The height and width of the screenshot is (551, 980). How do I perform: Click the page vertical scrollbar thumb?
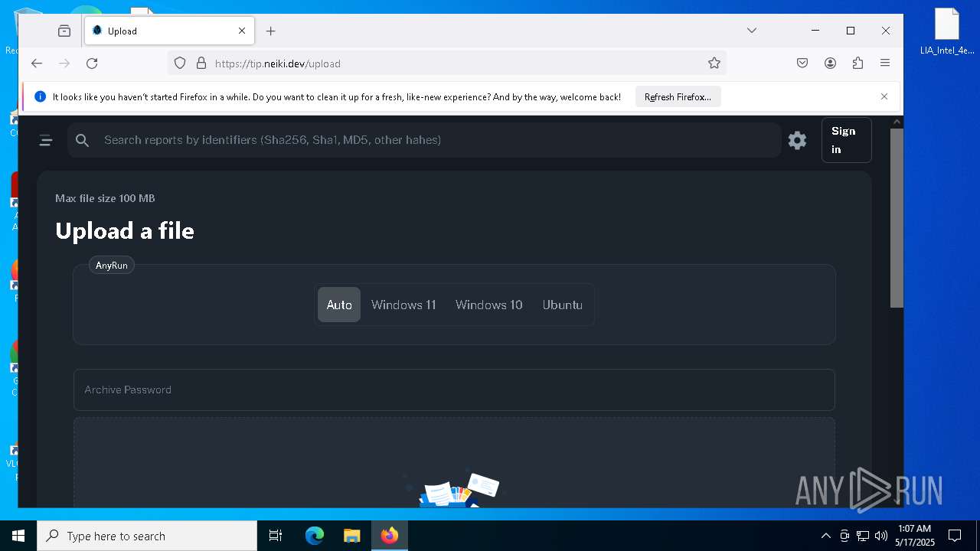pyautogui.click(x=897, y=218)
